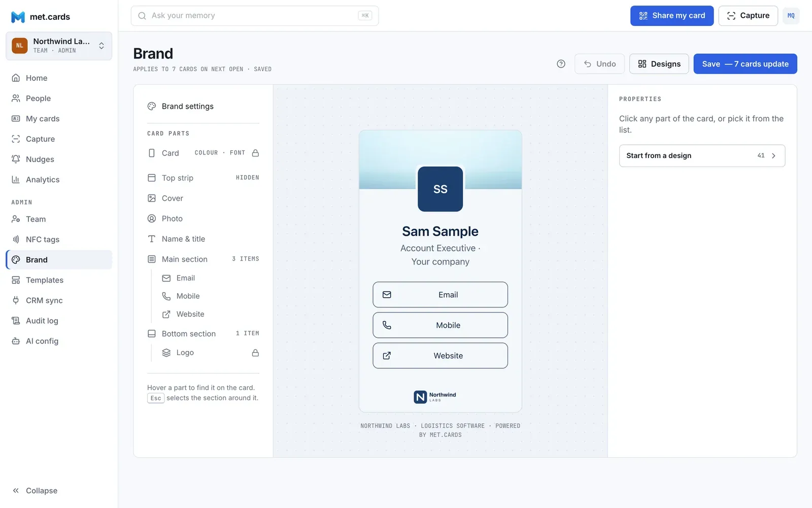The image size is (812, 508).
Task: Open the People page
Action: [59, 98]
